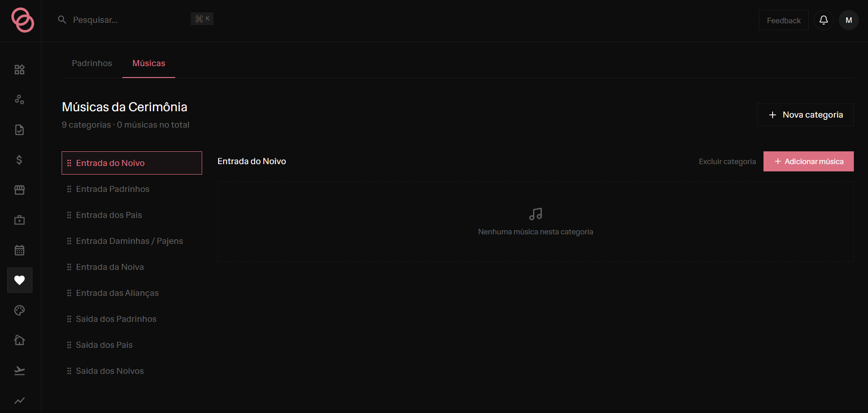
Task: Open the checklist document icon in sidebar
Action: pos(19,130)
